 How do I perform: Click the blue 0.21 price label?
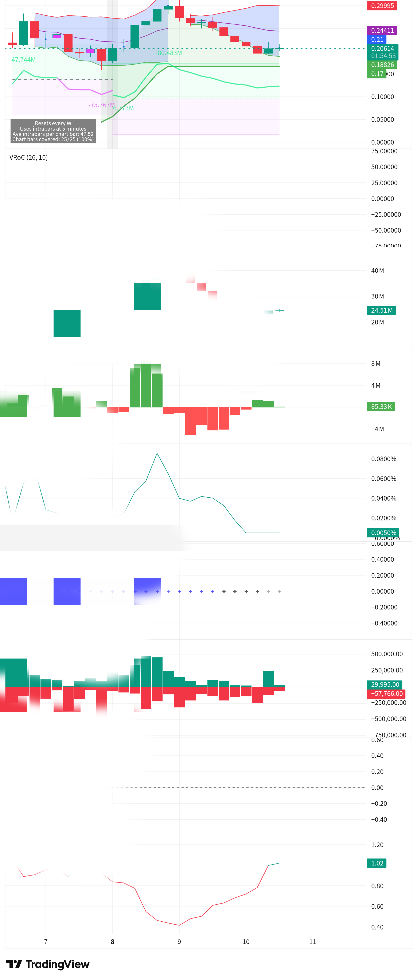tap(377, 40)
